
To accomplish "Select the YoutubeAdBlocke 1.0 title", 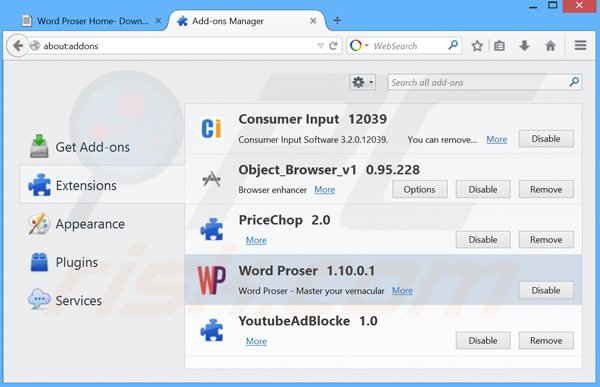I will point(308,321).
